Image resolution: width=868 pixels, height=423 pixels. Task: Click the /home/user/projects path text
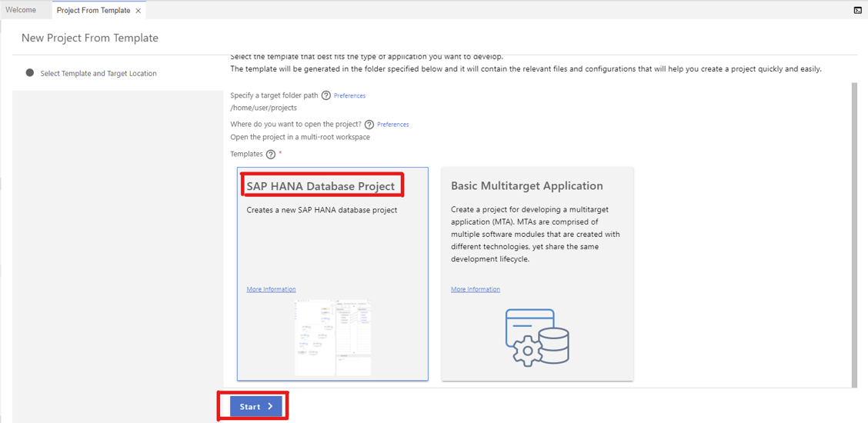coord(263,108)
